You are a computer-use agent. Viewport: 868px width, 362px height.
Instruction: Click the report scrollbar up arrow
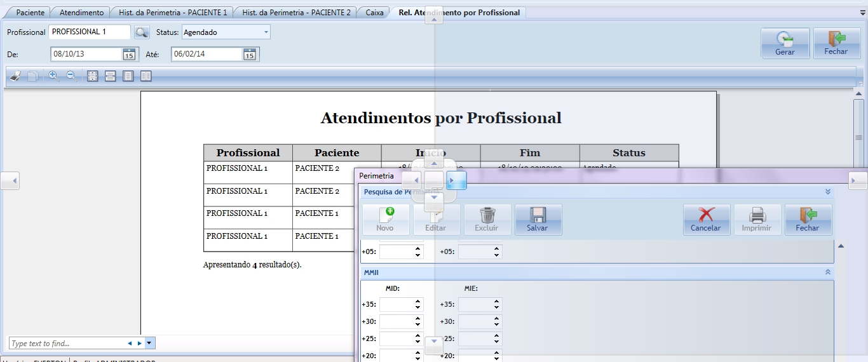point(858,94)
